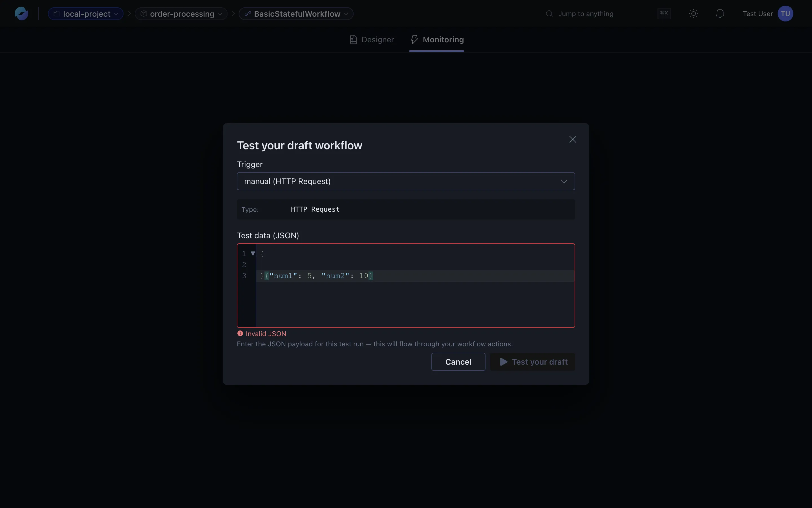The height and width of the screenshot is (508, 812).
Task: Click the HTTP Request type value
Action: click(x=315, y=209)
